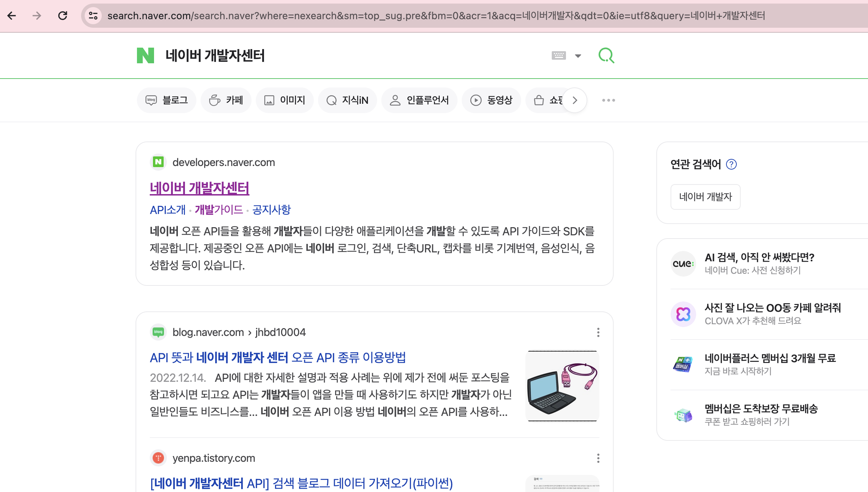Image resolution: width=868 pixels, height=492 pixels.
Task: Open the three-dot more tabs menu
Action: [x=608, y=100]
